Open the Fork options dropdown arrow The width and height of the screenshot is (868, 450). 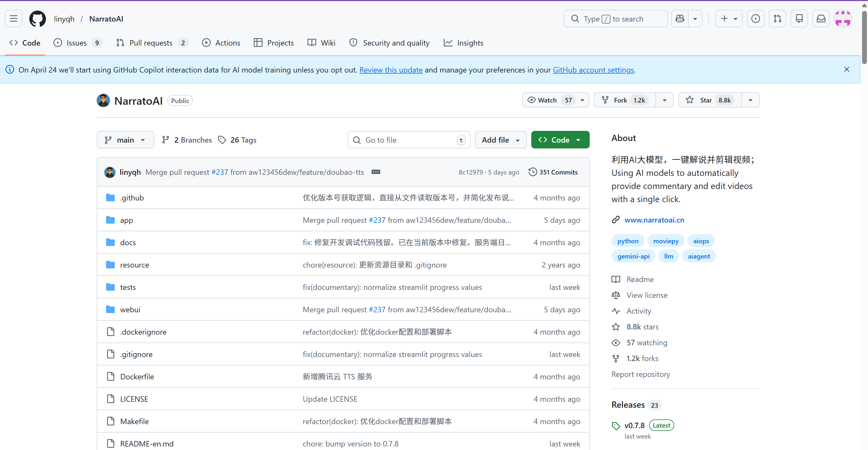664,100
